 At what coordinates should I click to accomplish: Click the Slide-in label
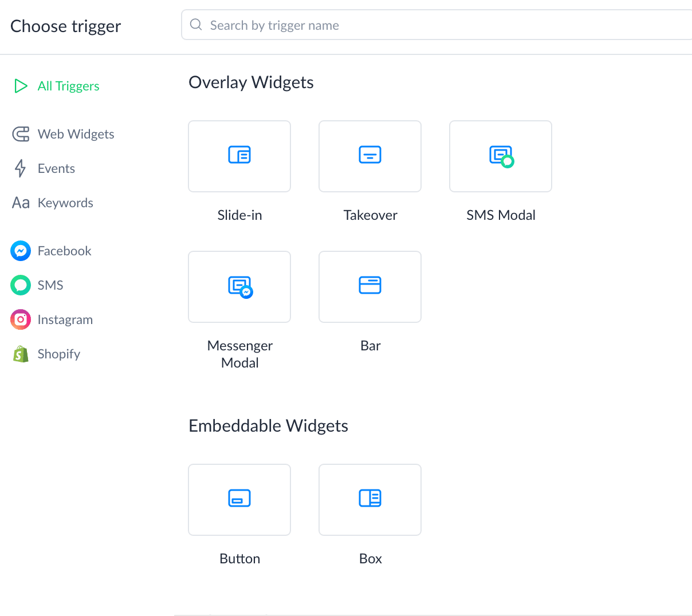(x=239, y=215)
